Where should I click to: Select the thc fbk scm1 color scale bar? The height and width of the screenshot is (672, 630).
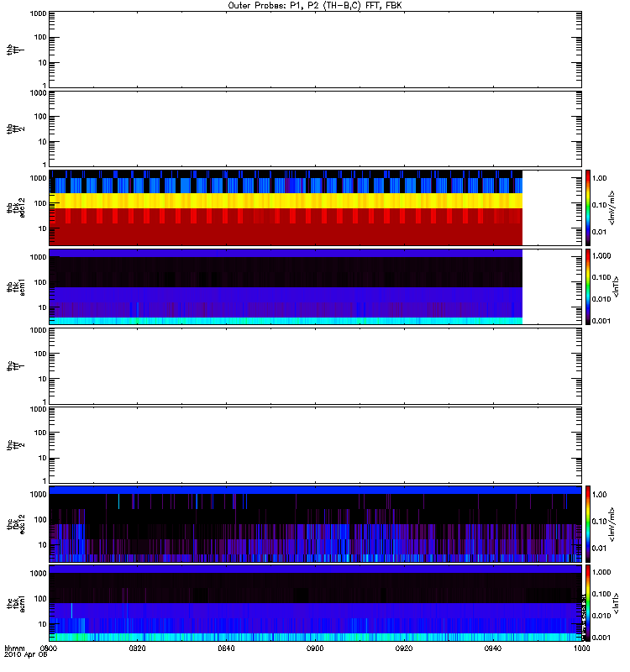(588, 603)
